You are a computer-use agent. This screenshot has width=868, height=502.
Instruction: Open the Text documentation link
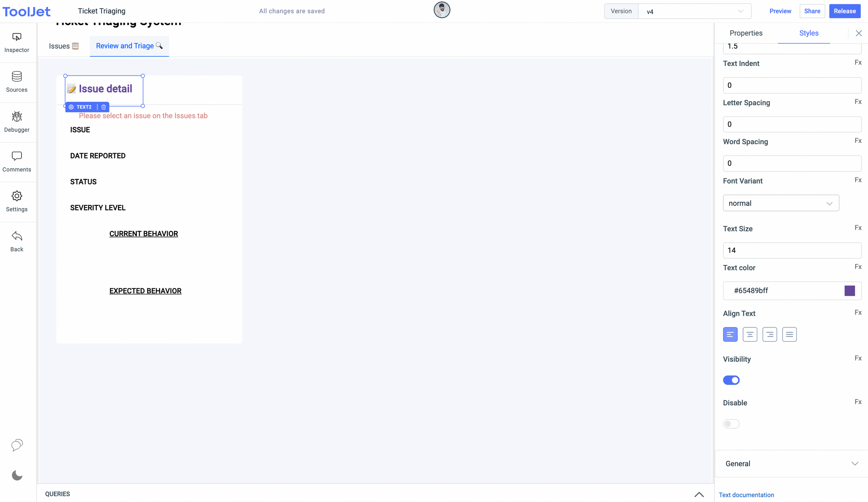(x=746, y=495)
